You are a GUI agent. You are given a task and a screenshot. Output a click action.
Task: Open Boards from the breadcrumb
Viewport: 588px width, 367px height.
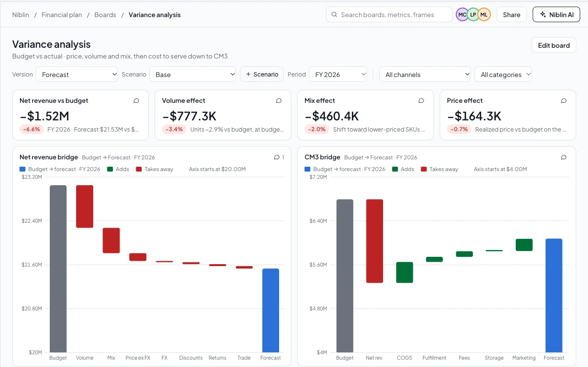[105, 15]
